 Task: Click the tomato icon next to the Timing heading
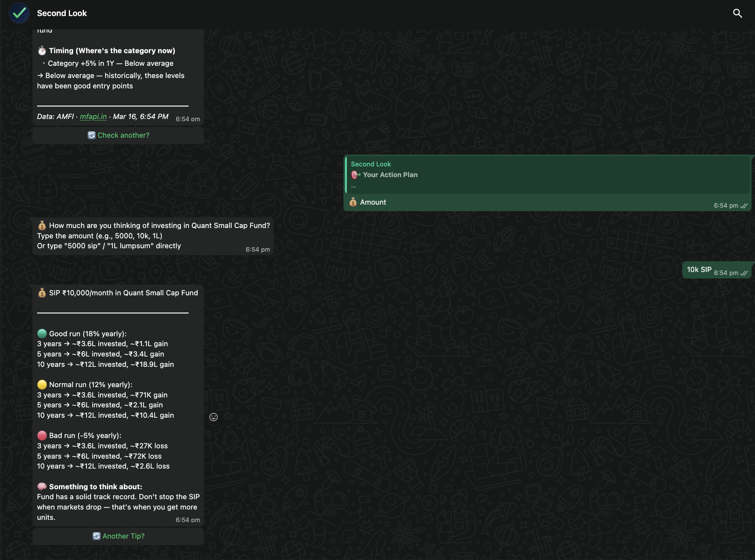pyautogui.click(x=42, y=50)
